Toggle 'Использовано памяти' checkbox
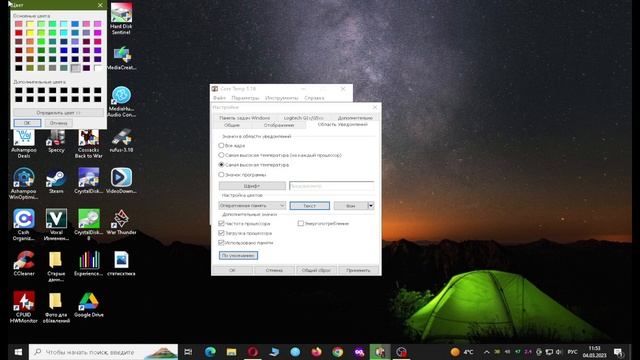Screen dimensions: 640x360 [221, 242]
